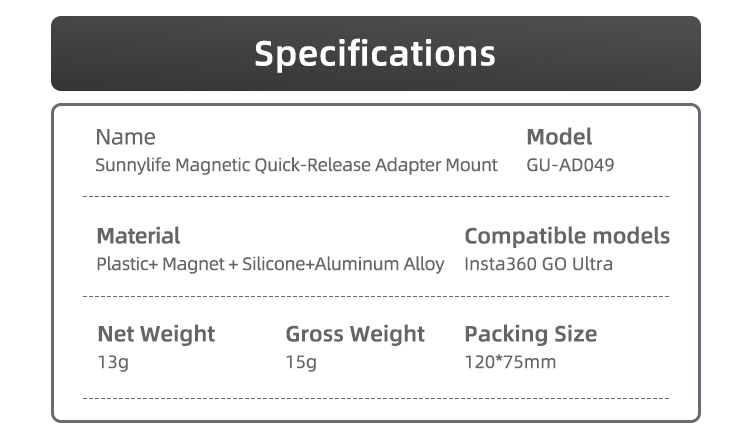Screen dimensions: 750x441
Task: Click the dashed divider below the Name row
Action: (375, 197)
